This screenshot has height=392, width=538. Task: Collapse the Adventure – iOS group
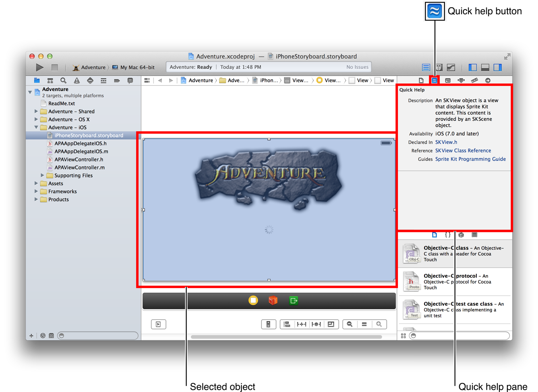36,127
